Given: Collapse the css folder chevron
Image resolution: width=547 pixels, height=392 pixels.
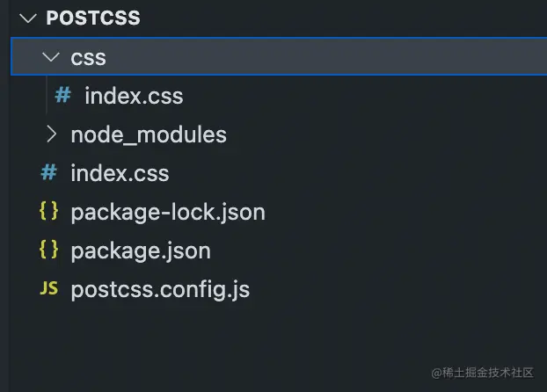Looking at the screenshot, I should coord(51,58).
